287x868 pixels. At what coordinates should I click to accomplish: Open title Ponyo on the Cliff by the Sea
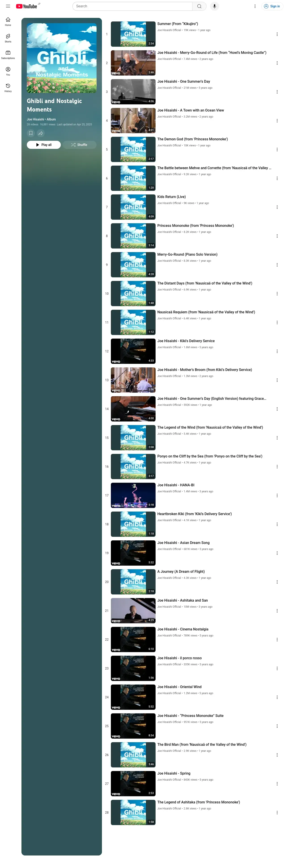(x=210, y=456)
